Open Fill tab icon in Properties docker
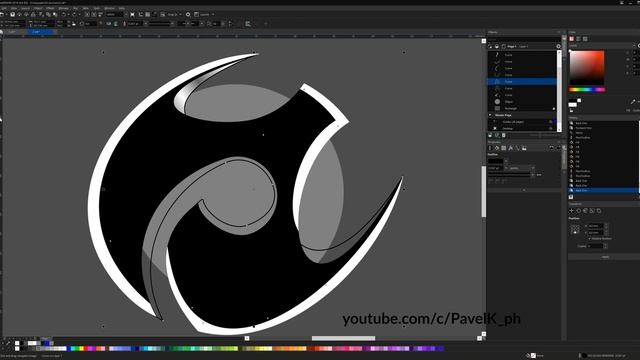 (x=497, y=148)
